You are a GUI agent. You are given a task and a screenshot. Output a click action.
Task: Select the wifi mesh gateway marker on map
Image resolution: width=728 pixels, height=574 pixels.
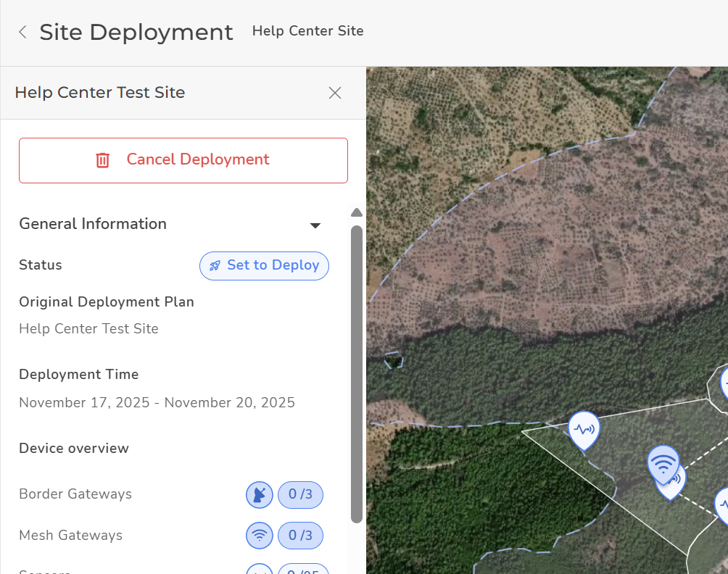[x=663, y=462]
